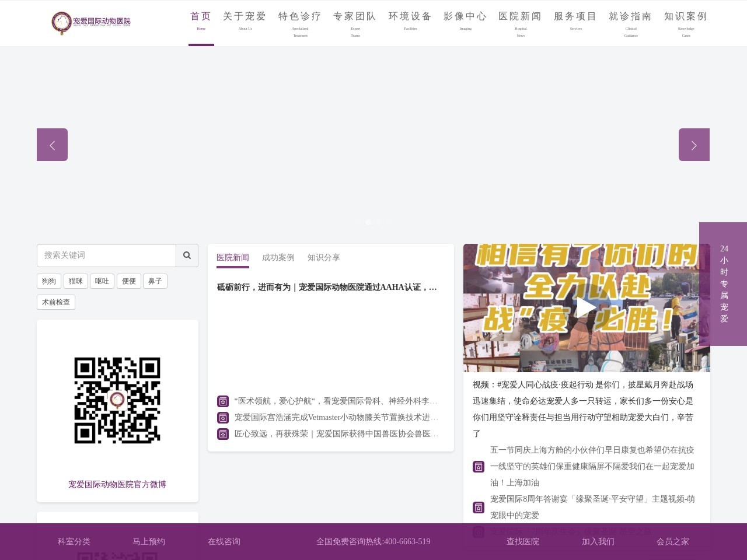
Task: Click icon beside 匠心致远 news item
Action: [x=223, y=434]
